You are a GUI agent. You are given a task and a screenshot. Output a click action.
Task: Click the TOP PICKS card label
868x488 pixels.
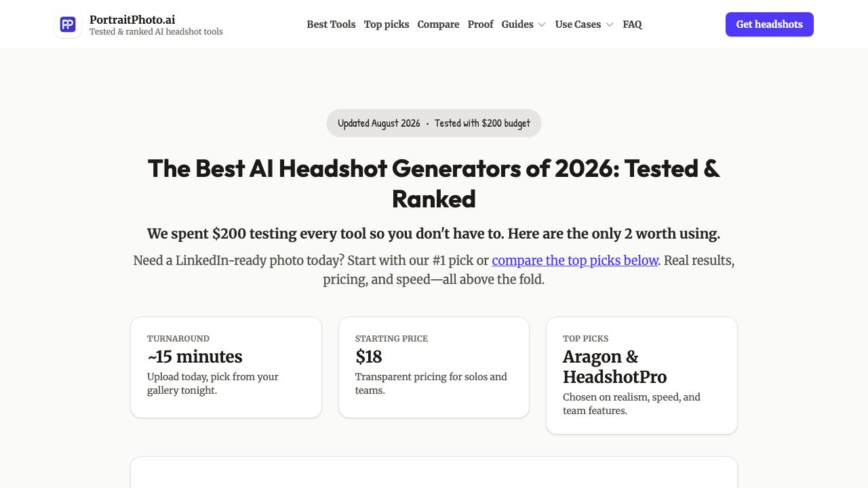point(586,338)
